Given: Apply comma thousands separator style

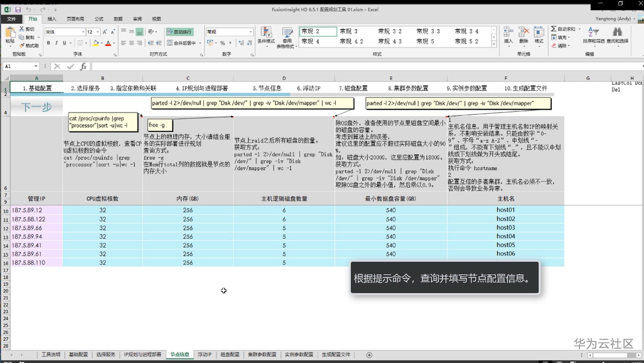Looking at the screenshot, I should (x=230, y=43).
